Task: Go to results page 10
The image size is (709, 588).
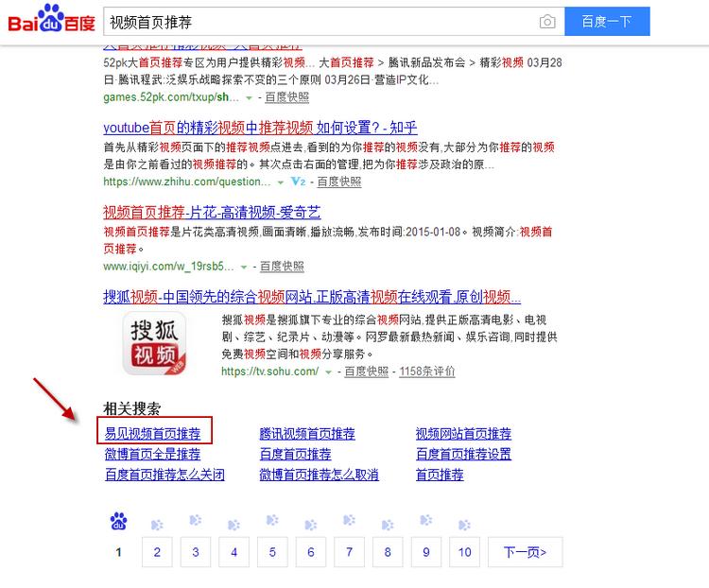Action: pos(464,552)
